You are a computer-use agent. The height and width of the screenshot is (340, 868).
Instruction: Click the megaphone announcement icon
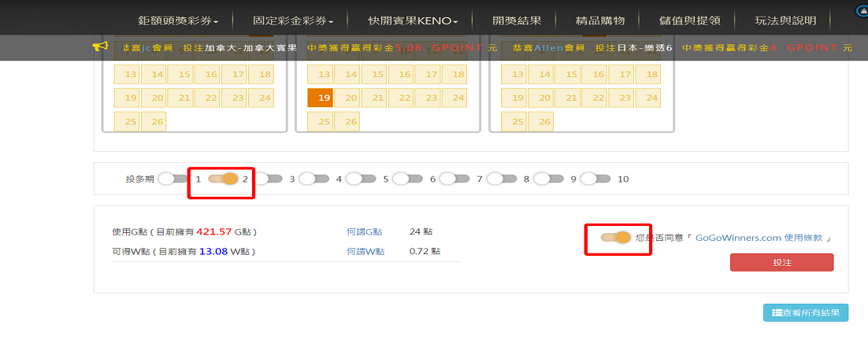pos(100,47)
